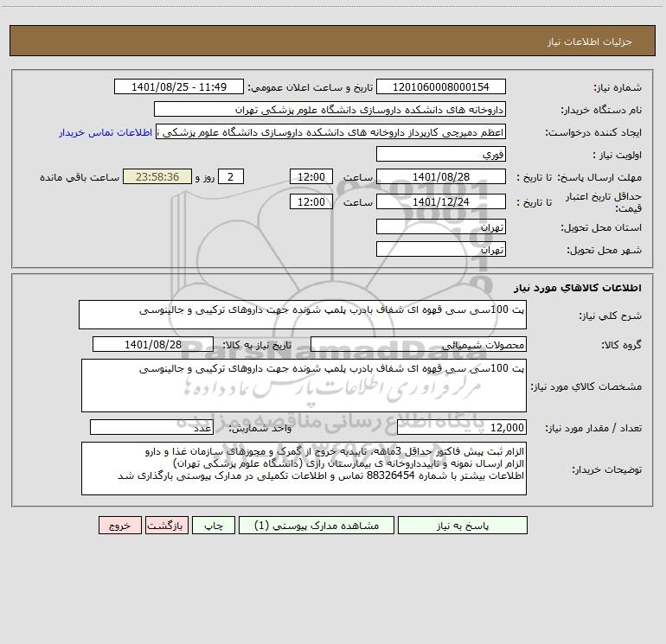666x644 pixels.
Task: Click the شماره نیاز label
Action: [x=618, y=88]
